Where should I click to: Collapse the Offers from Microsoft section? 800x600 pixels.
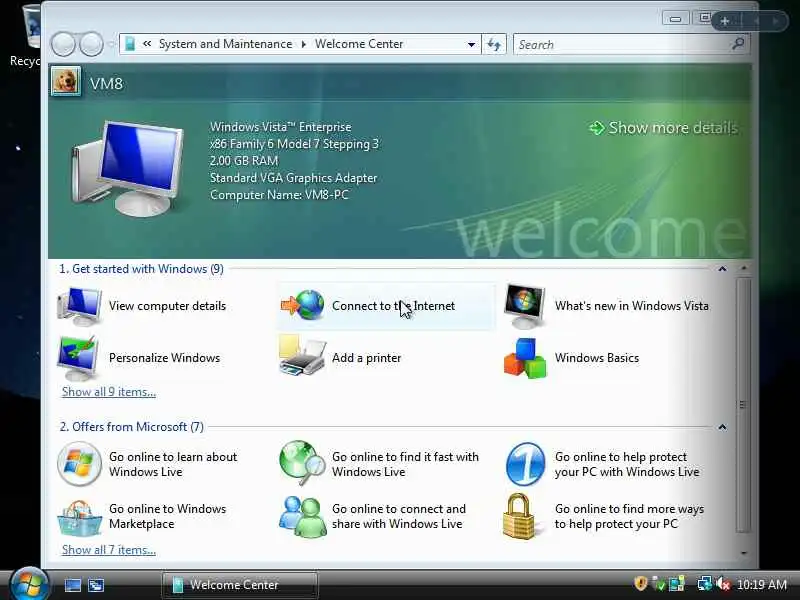click(x=722, y=427)
